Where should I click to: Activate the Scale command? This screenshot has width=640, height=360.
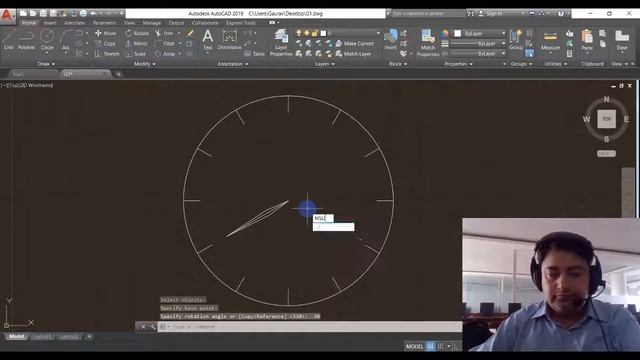(136, 53)
